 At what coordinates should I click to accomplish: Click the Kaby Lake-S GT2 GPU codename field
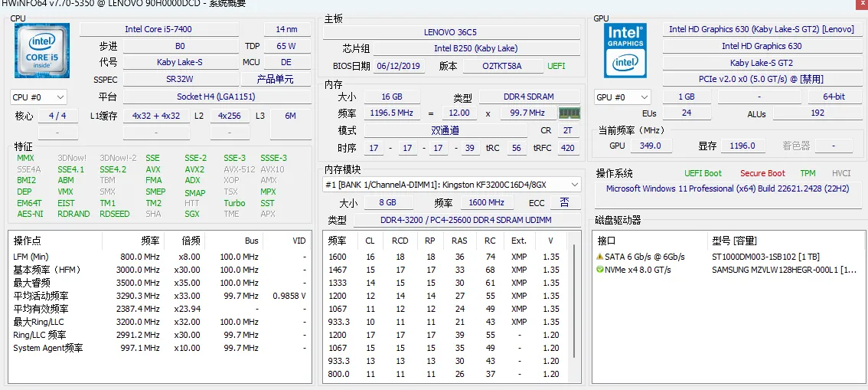[x=761, y=63]
